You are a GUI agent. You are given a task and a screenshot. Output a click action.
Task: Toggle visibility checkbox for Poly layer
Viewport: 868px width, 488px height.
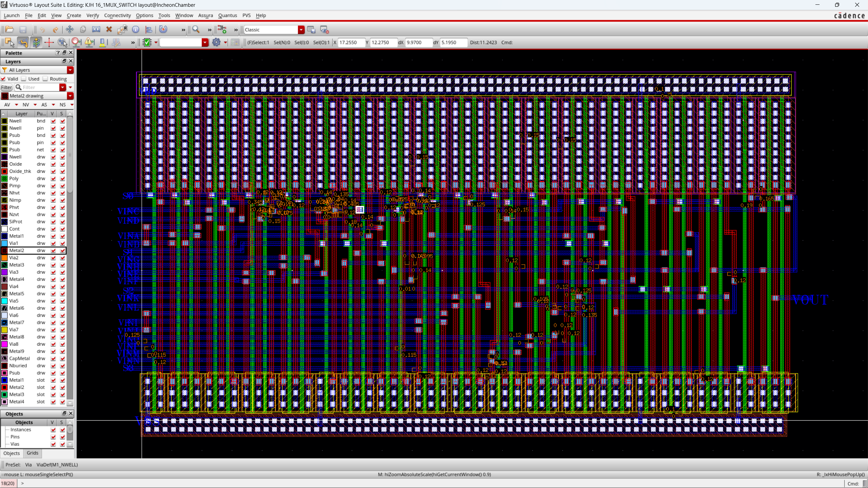point(53,179)
